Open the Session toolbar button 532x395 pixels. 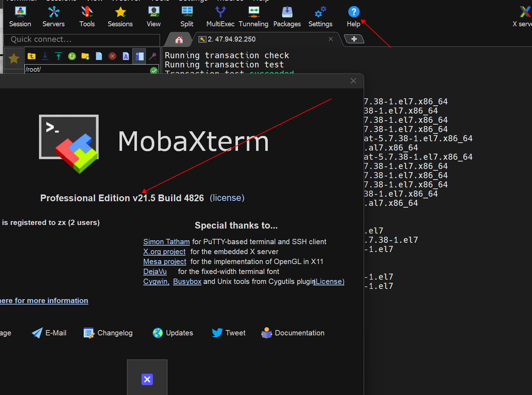tap(20, 17)
